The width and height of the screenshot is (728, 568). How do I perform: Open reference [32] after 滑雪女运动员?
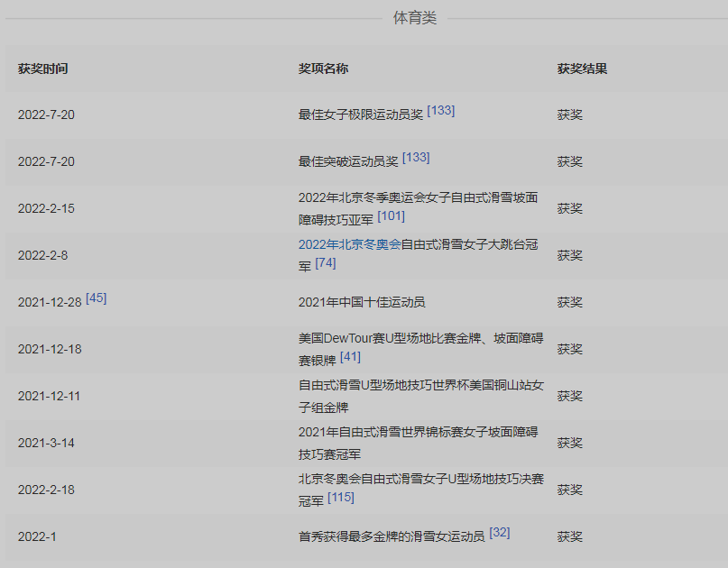[500, 533]
